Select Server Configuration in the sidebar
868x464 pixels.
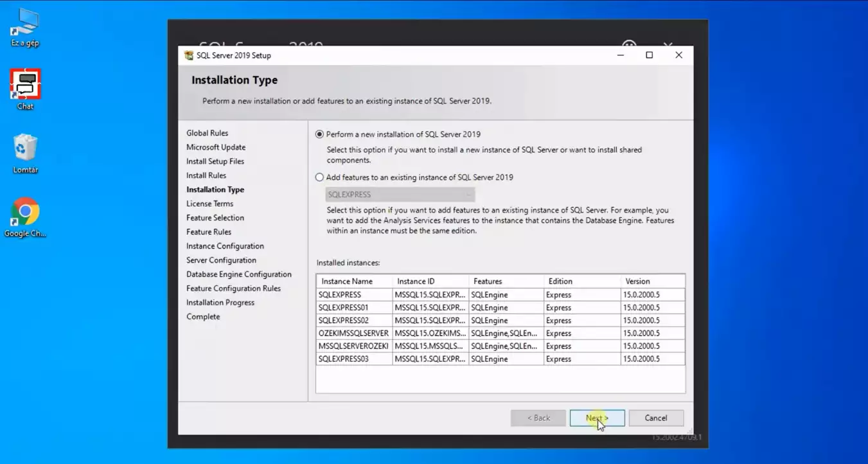[221, 260]
